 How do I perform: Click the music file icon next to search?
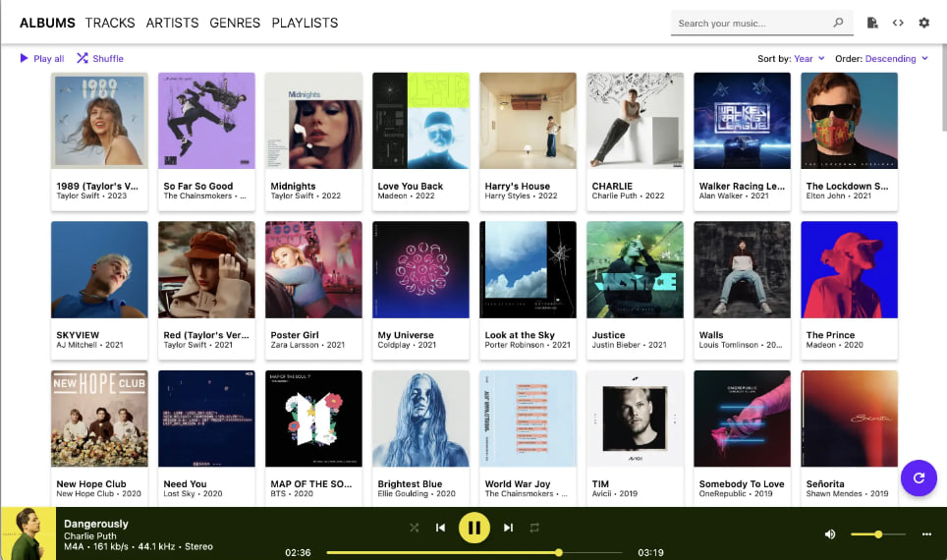pyautogui.click(x=872, y=23)
